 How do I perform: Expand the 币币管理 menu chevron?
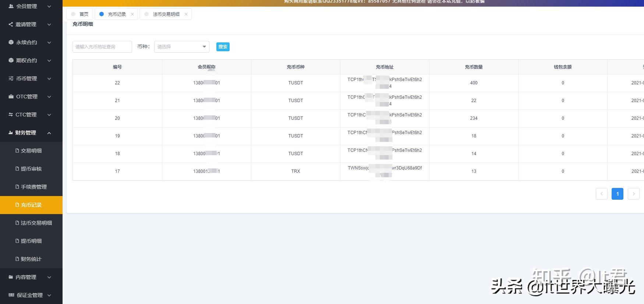[49, 78]
